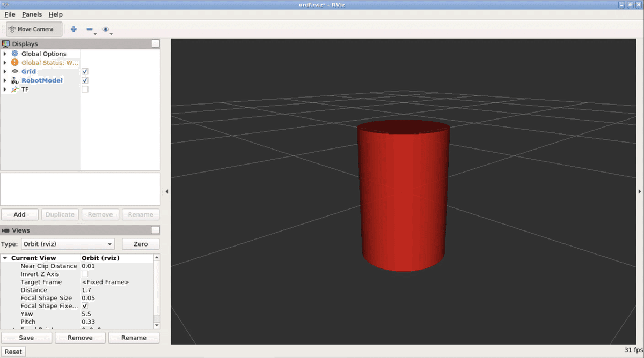
Task: Click the blue minus remove-tool icon
Action: (90, 29)
